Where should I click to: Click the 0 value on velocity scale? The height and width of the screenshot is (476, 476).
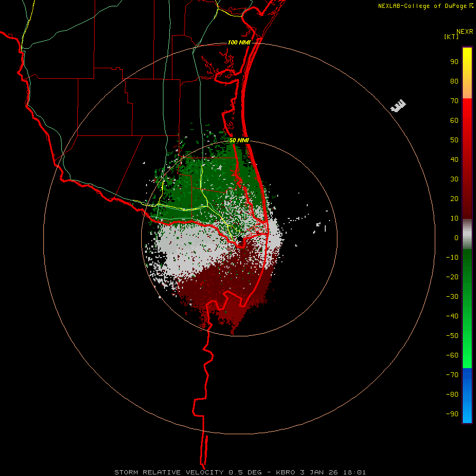(x=456, y=237)
